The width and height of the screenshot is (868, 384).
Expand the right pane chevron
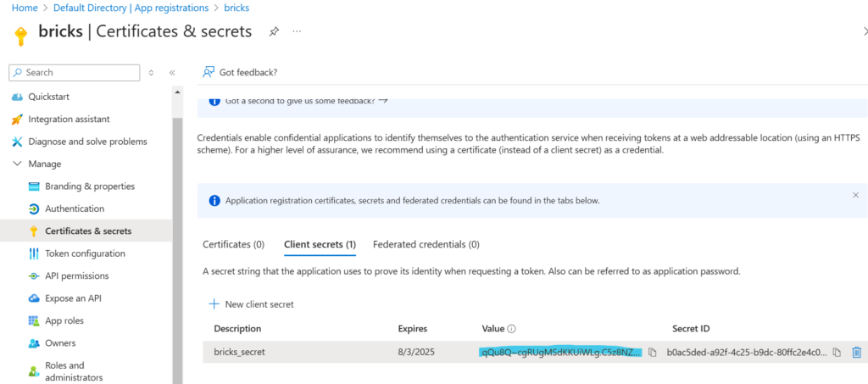864,31
